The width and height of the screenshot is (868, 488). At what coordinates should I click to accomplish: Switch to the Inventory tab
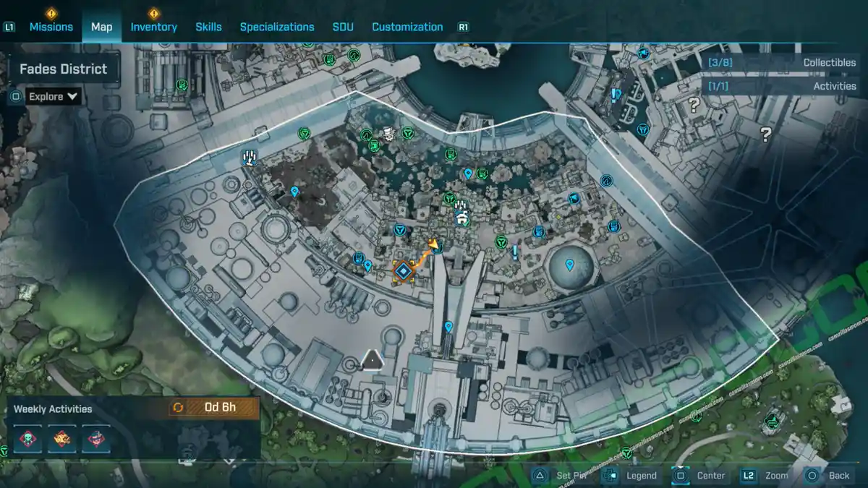[x=153, y=26]
